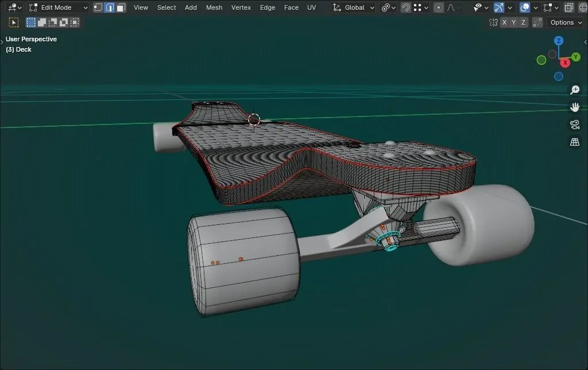Open the Options dropdown
Screen dimensions: 588x370
click(x=566, y=22)
